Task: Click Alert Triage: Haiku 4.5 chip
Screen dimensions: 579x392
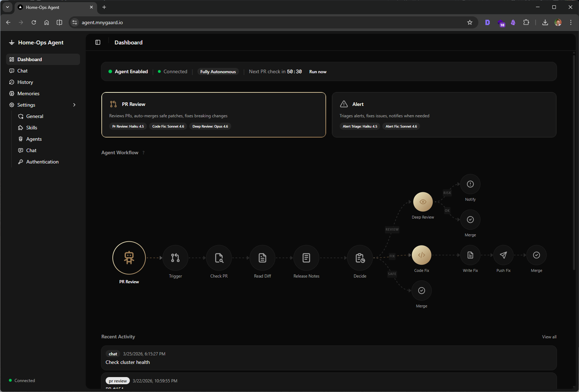Action: coord(360,127)
